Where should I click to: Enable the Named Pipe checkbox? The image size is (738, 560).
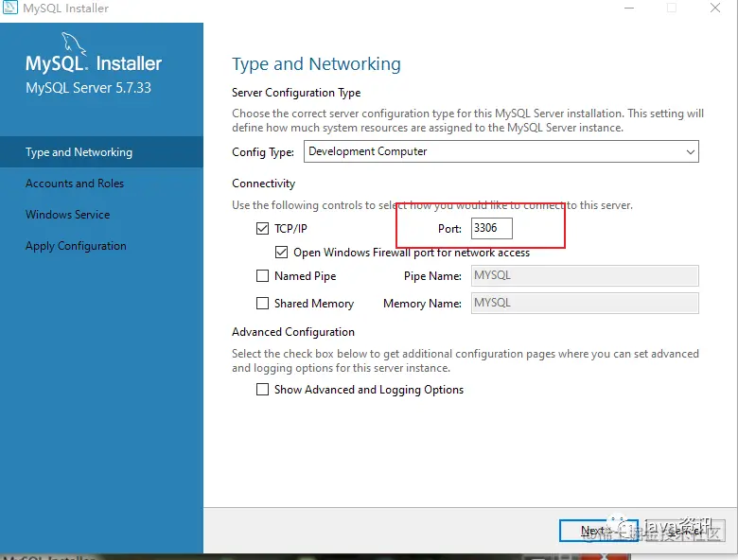[x=262, y=276]
